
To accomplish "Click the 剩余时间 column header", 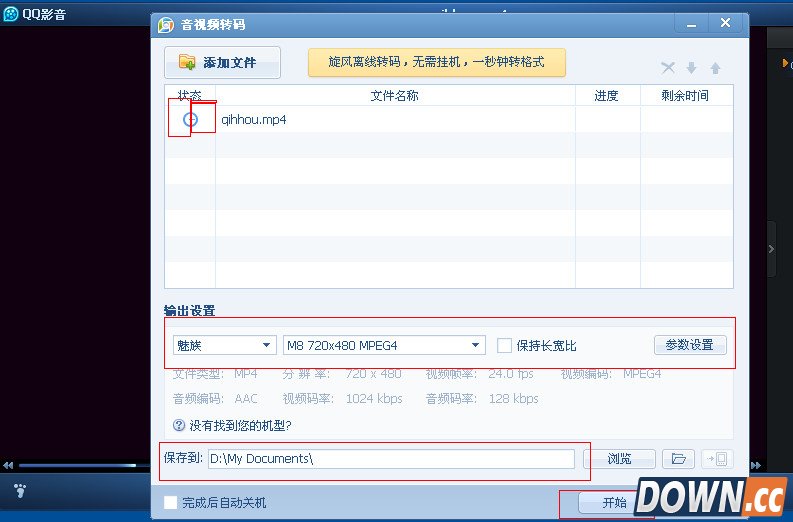I will [x=686, y=96].
